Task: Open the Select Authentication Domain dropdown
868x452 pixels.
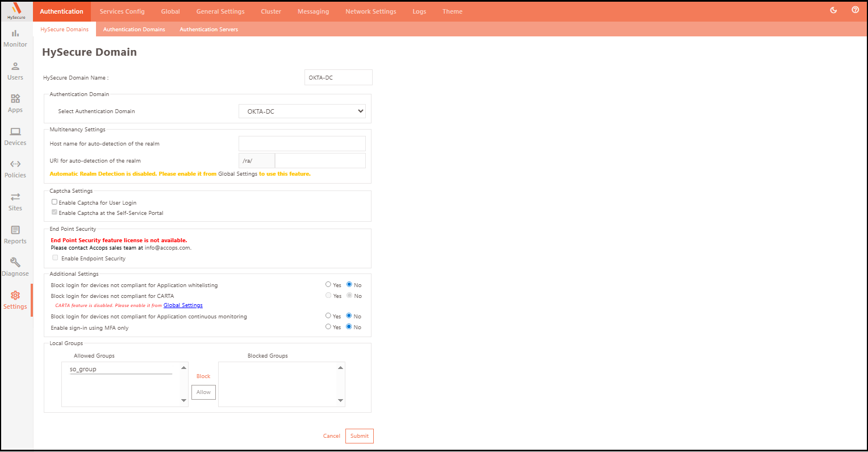Action: tap(302, 111)
